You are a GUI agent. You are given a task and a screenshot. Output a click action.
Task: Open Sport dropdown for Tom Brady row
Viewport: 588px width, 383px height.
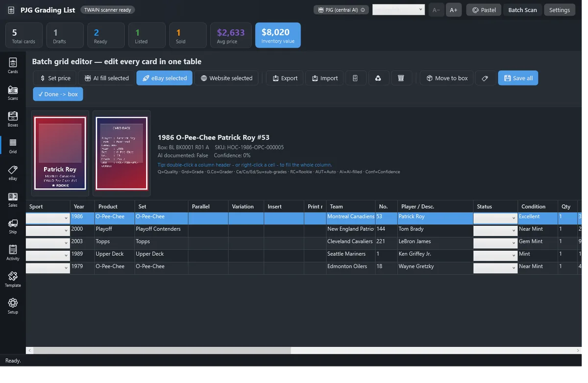48,231
